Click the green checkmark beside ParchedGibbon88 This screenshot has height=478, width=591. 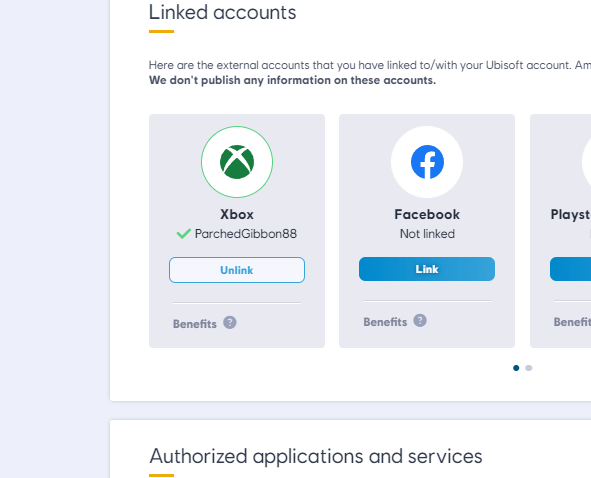pos(184,234)
